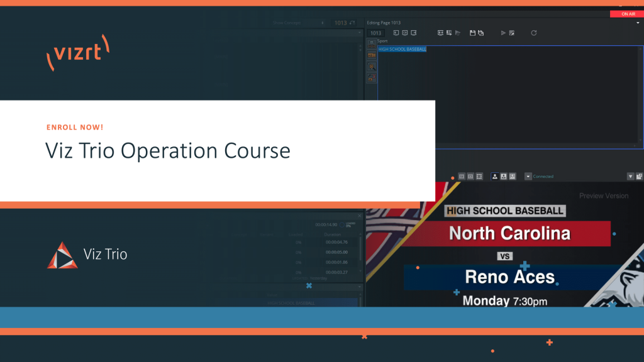Toggle the grid overlay icon above preview

pos(479,177)
